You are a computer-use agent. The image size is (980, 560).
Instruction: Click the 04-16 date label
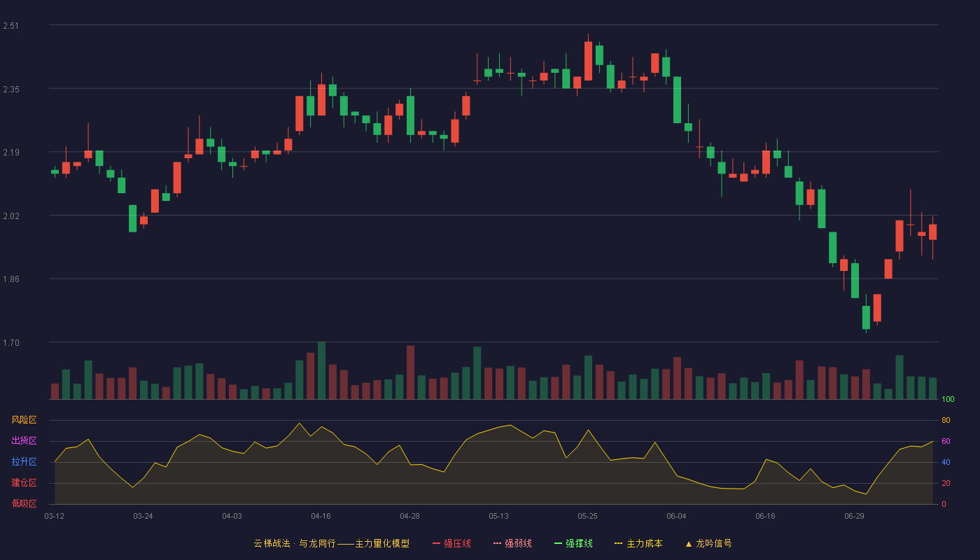(x=321, y=516)
